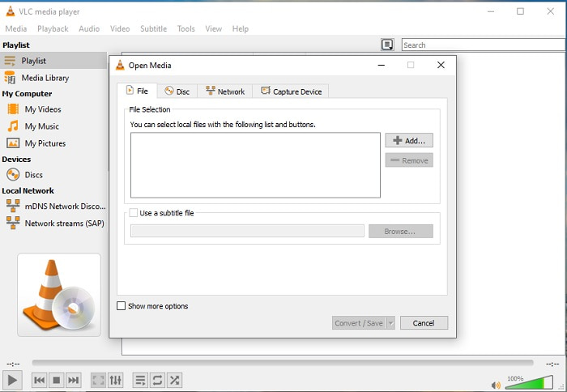Select Playlist in the sidebar
Screen dimensions: 567x392
click(53, 61)
